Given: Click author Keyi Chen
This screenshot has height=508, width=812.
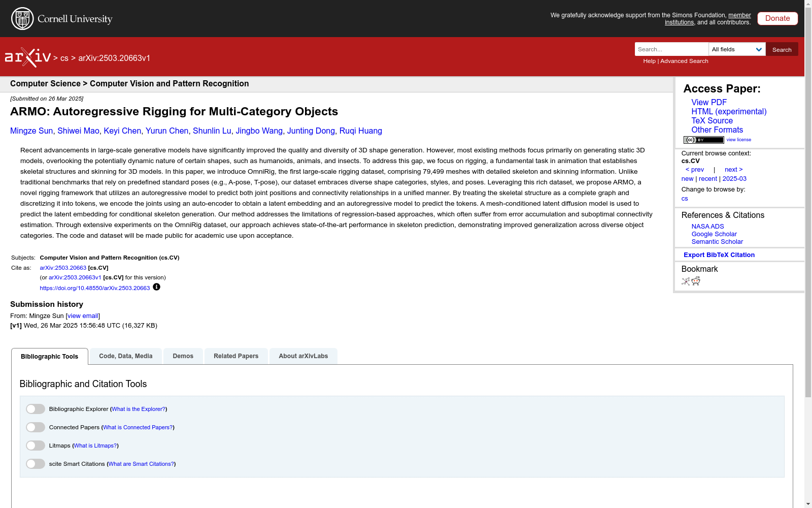Looking at the screenshot, I should pos(122,131).
